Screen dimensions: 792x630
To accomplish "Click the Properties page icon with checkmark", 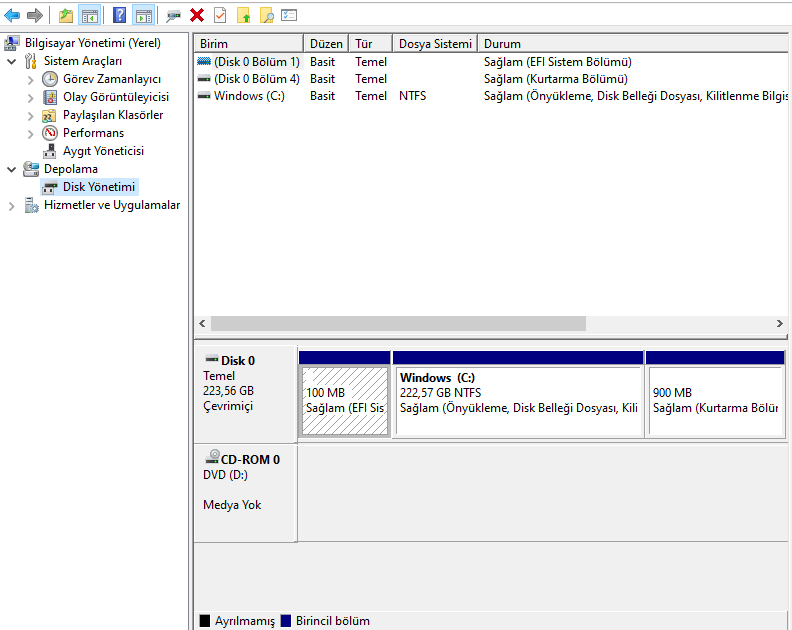I will coord(220,15).
